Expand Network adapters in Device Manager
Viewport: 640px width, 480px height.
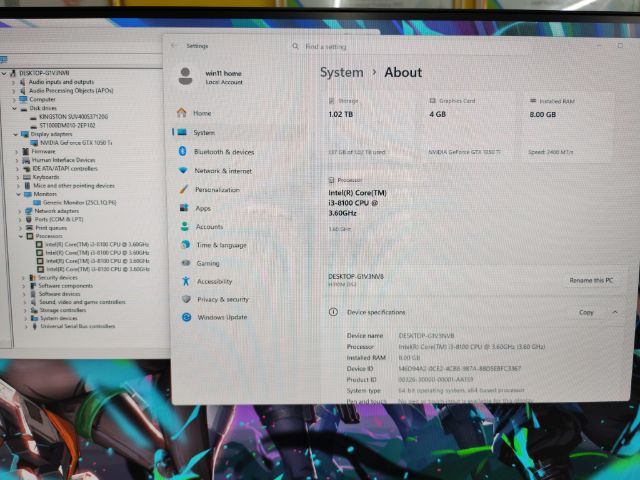point(19,211)
